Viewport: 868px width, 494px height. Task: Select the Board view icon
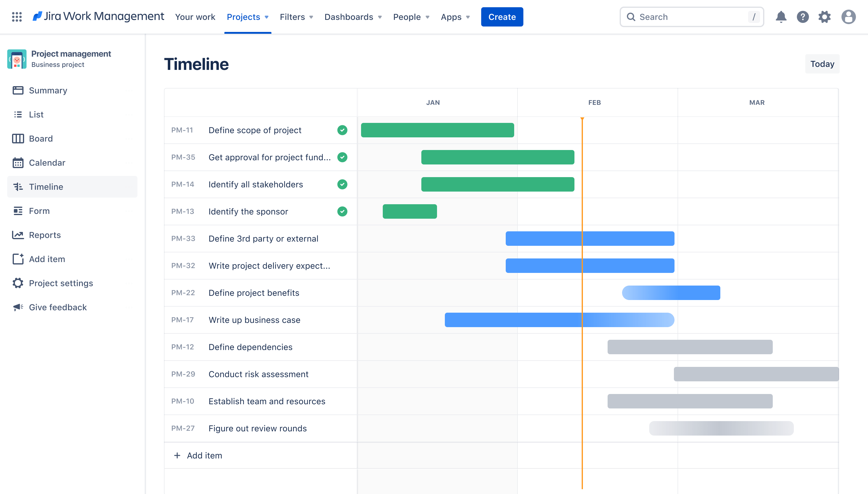(18, 138)
